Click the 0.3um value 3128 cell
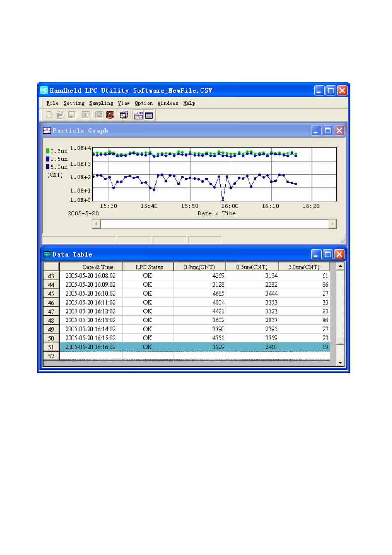This screenshot has width=392, height=555. coord(200,284)
